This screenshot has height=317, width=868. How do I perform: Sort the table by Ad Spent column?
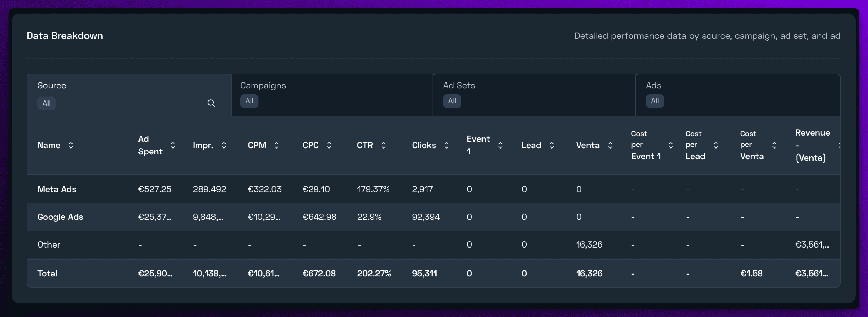[173, 145]
